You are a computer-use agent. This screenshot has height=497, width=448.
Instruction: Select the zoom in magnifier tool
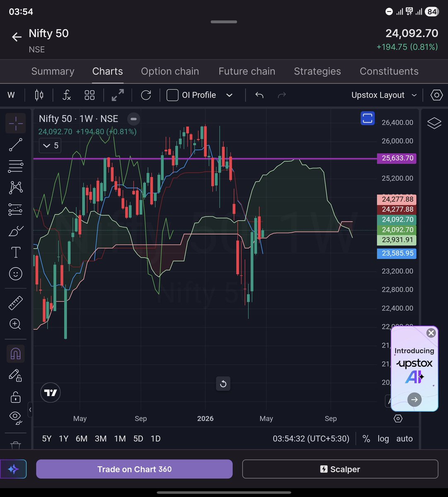(16, 324)
